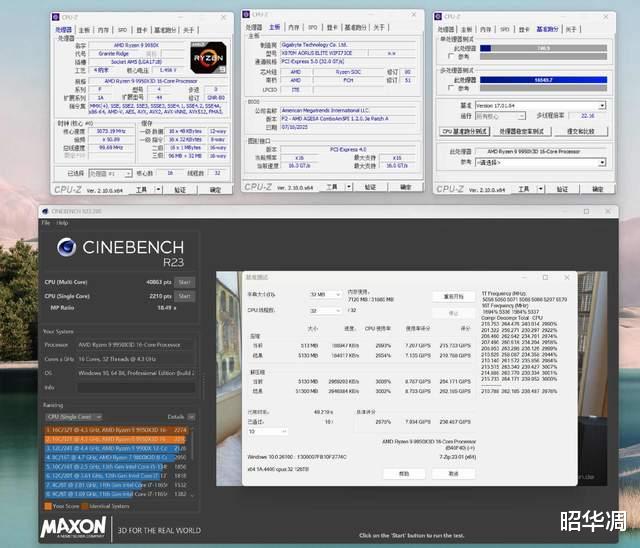Screen dimensions: 640x548
Task: Click the CPU-Z app icon in the processor window title bar
Action: tap(56, 17)
